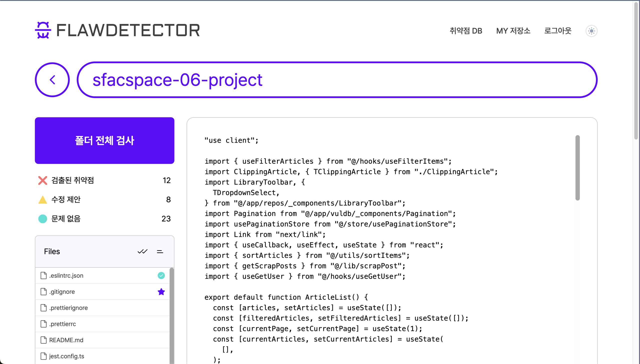Click the sfacspace-06-project title bar

click(337, 80)
